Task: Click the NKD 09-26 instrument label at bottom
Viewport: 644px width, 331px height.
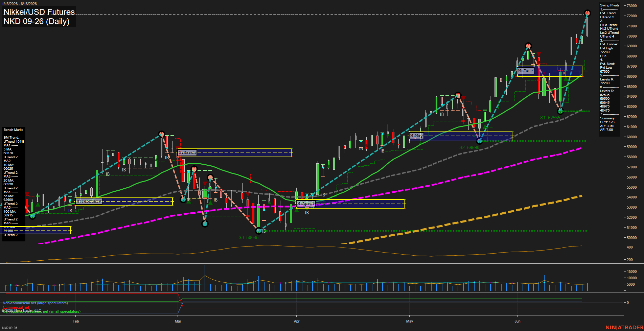Action: (x=9, y=328)
